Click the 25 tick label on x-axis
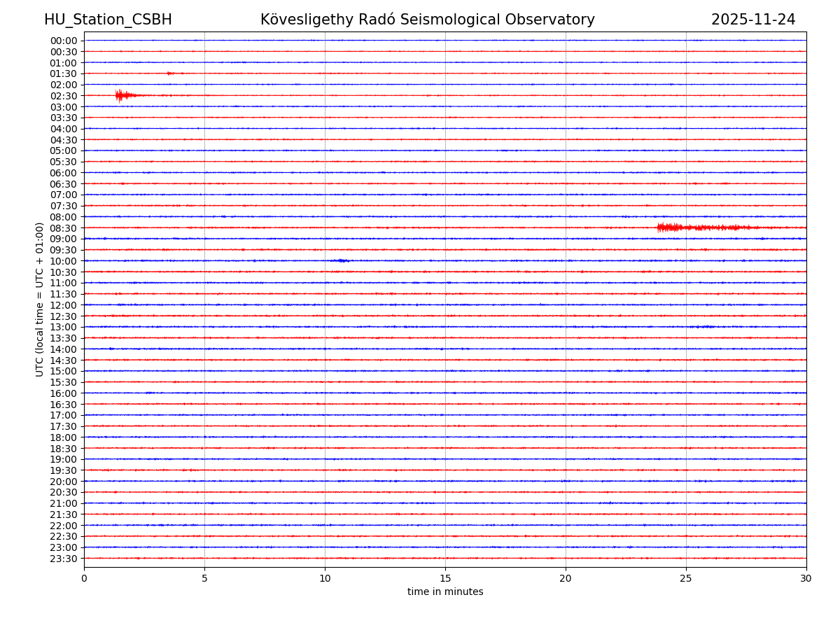This screenshot has width=840, height=630. (686, 579)
